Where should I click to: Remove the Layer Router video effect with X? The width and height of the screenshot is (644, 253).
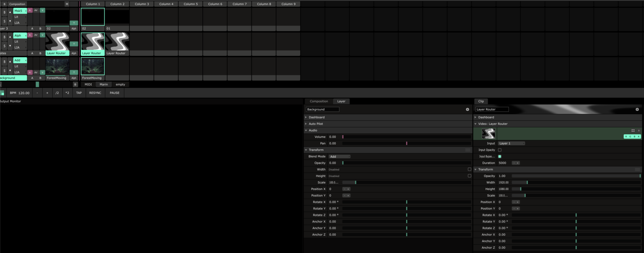pos(639,131)
